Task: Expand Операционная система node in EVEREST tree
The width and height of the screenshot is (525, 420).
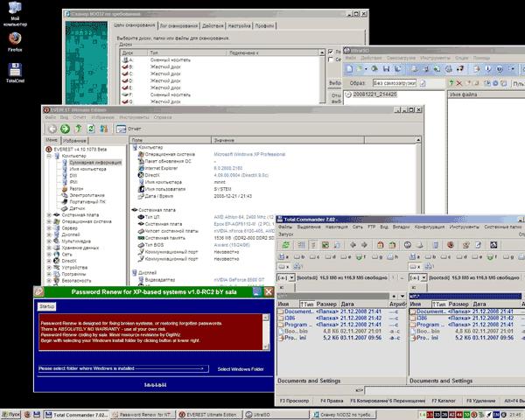Action: tap(49, 221)
